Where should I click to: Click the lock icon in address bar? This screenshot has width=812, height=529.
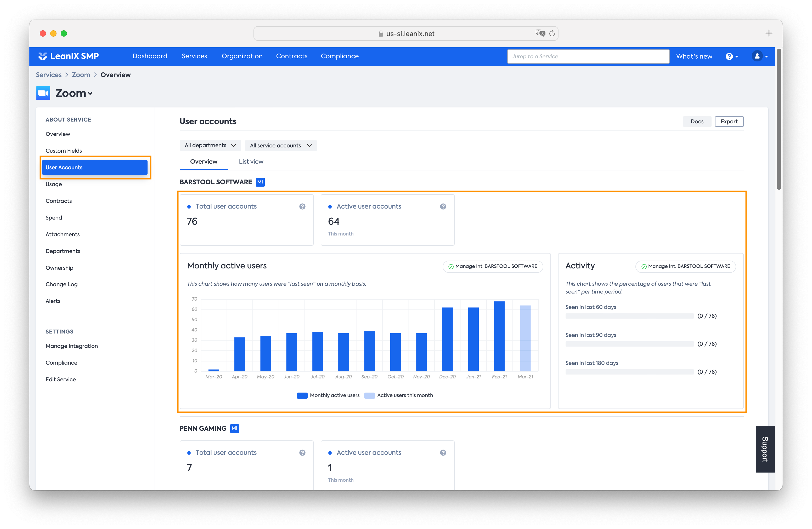[381, 34]
